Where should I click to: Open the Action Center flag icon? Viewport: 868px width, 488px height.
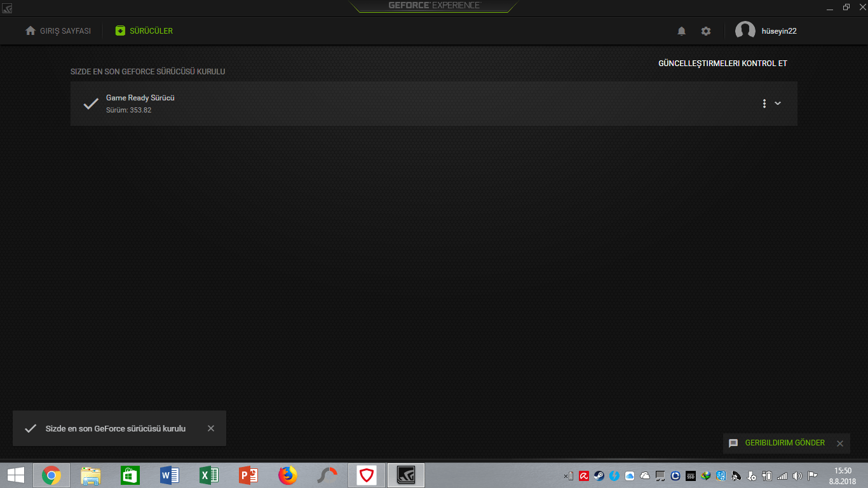pos(813,475)
